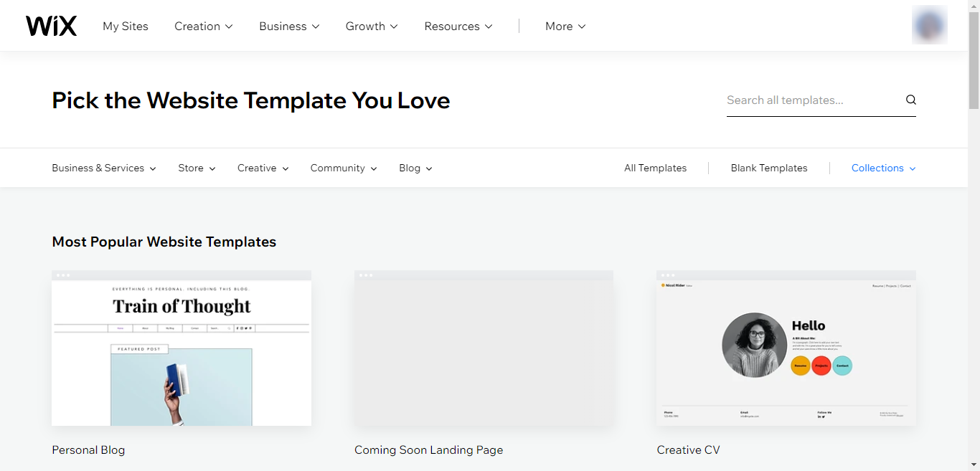980x471 pixels.
Task: Expand the Creation menu
Action: 204,27
